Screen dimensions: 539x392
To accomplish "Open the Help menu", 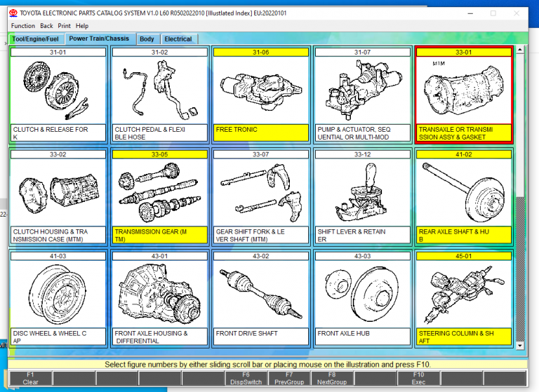I will (82, 26).
